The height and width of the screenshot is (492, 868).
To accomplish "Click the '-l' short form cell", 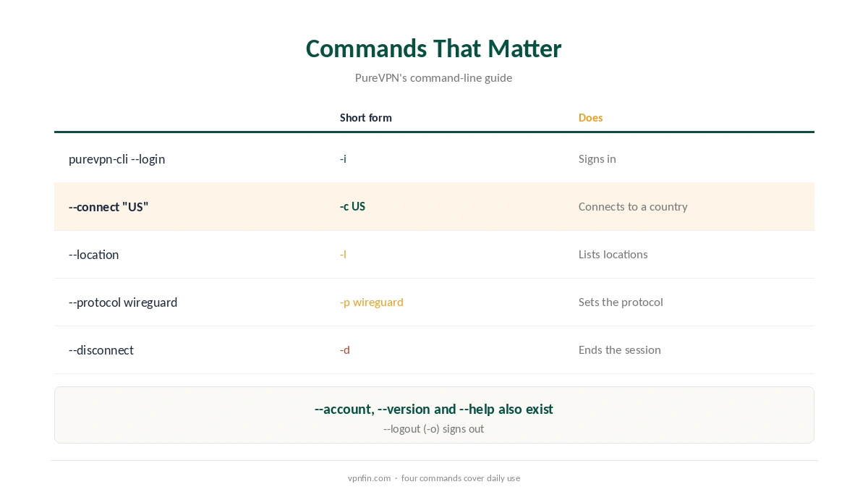I will click(343, 254).
